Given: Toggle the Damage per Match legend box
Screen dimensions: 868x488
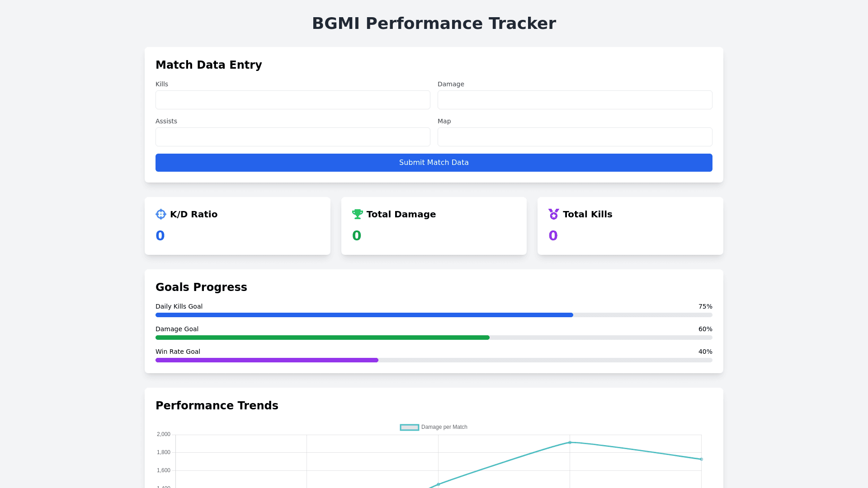Looking at the screenshot, I should point(410,427).
